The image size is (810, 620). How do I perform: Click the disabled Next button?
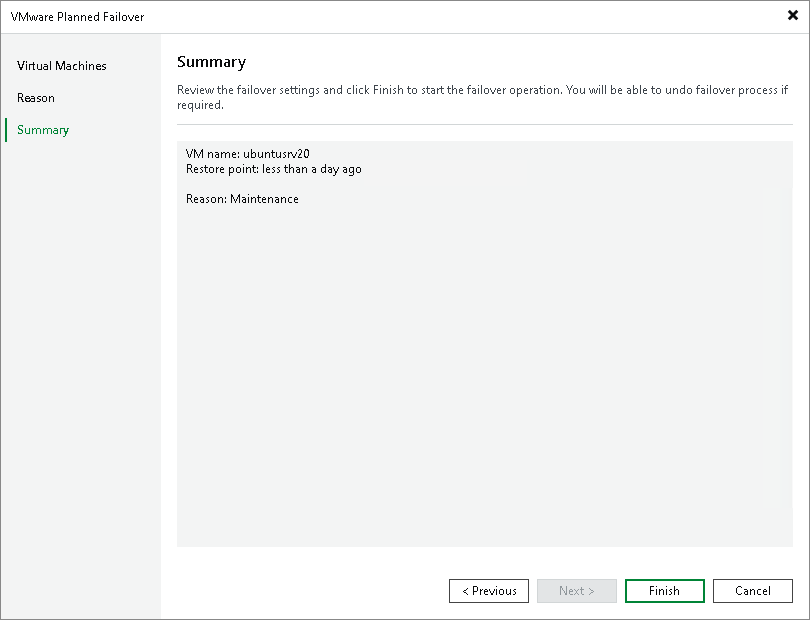(577, 591)
